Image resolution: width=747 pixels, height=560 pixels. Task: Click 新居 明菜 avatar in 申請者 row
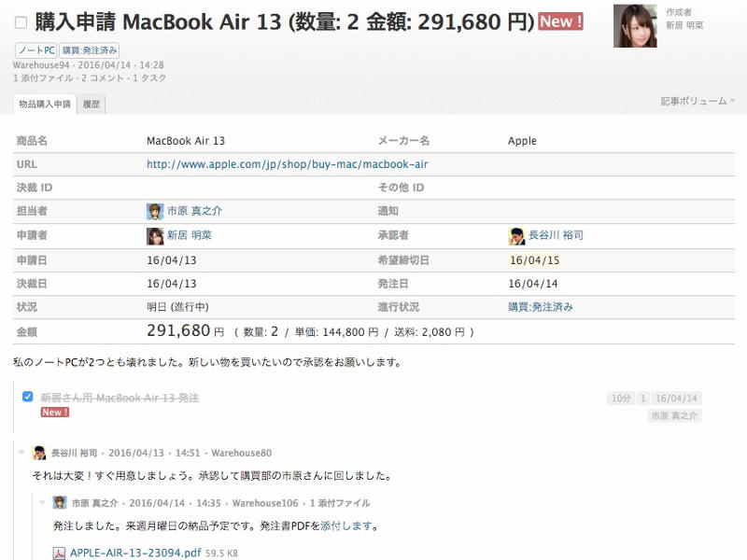pos(155,236)
